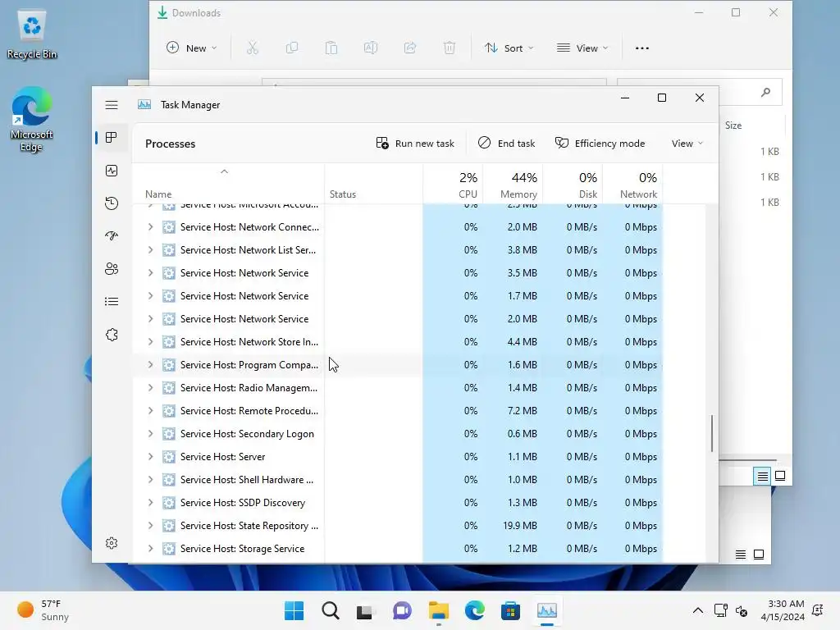Open App history page in sidebar
The width and height of the screenshot is (840, 630).
[x=112, y=203]
